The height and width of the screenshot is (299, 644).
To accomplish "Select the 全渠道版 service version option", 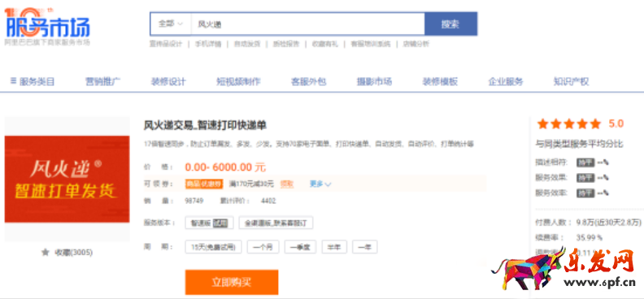I will click(276, 223).
